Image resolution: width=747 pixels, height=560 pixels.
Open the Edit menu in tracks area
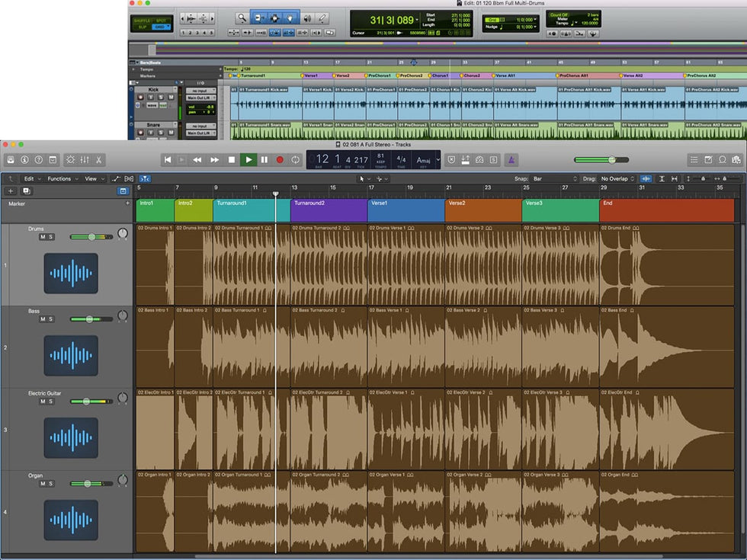click(30, 179)
